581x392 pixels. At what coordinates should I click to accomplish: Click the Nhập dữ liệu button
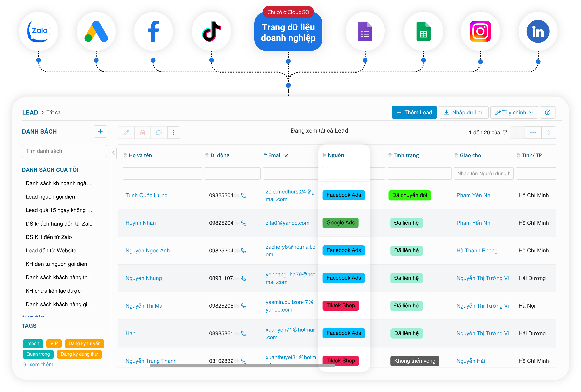coord(463,112)
